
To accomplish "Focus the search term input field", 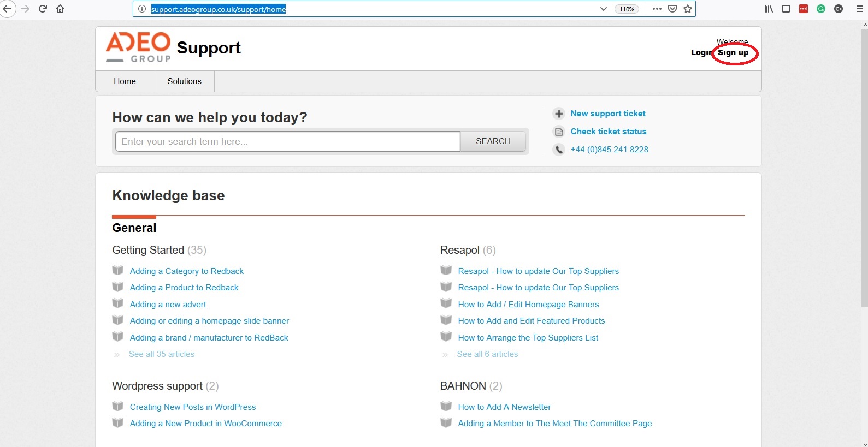I will tap(287, 141).
